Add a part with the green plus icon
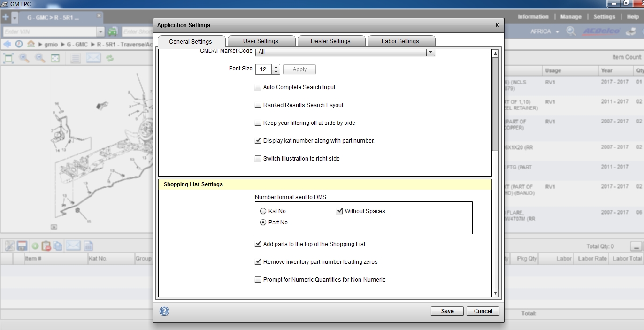The image size is (644, 330). [x=35, y=246]
